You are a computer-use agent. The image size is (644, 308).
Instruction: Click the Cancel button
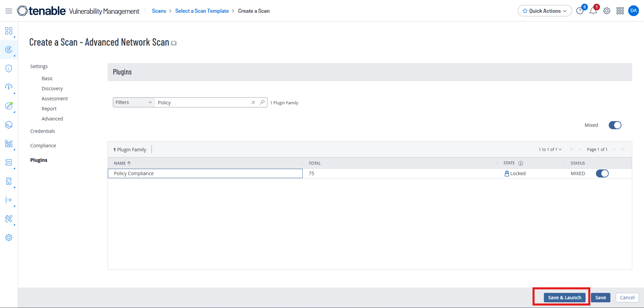(x=627, y=298)
